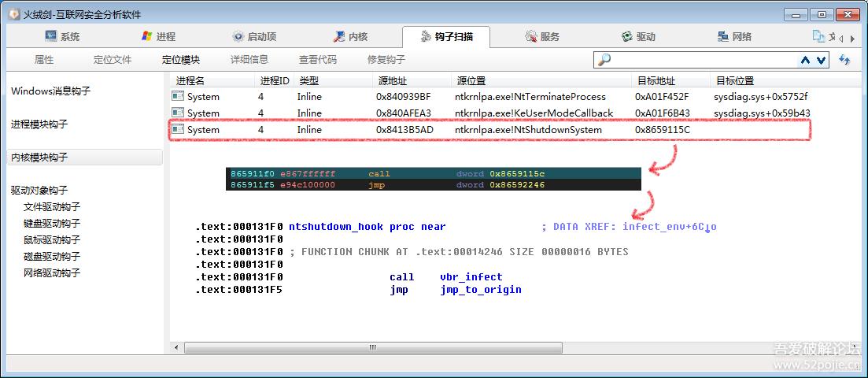This screenshot has width=868, height=378.
Task: Click the 网络 computers icon
Action: (723, 36)
